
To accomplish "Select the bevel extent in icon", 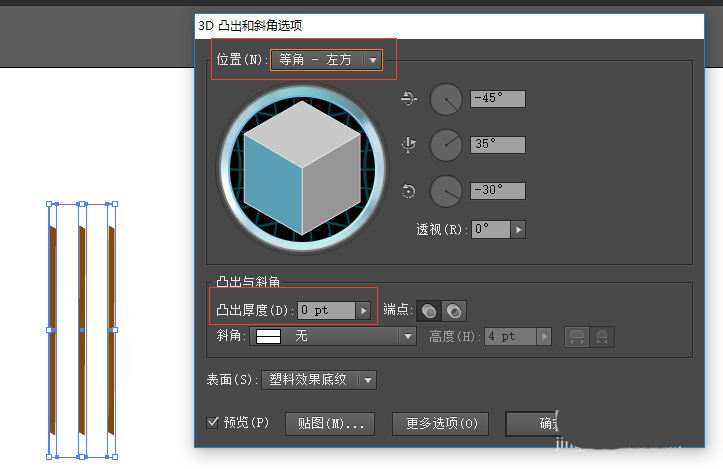I will point(602,337).
